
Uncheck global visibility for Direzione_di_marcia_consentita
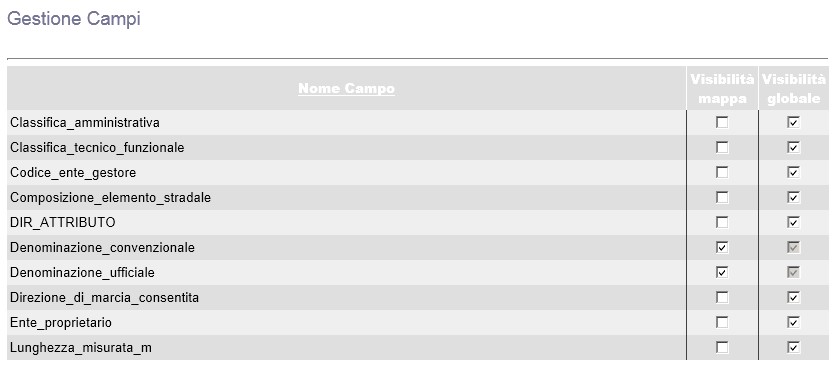pyautogui.click(x=793, y=297)
